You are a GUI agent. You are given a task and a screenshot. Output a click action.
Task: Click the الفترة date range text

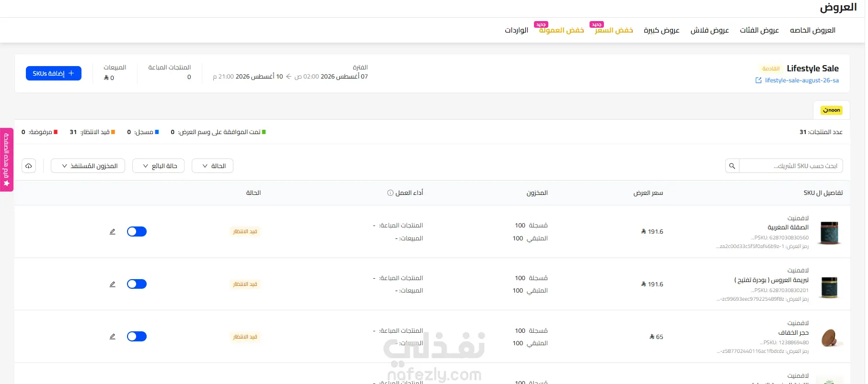[x=290, y=77]
